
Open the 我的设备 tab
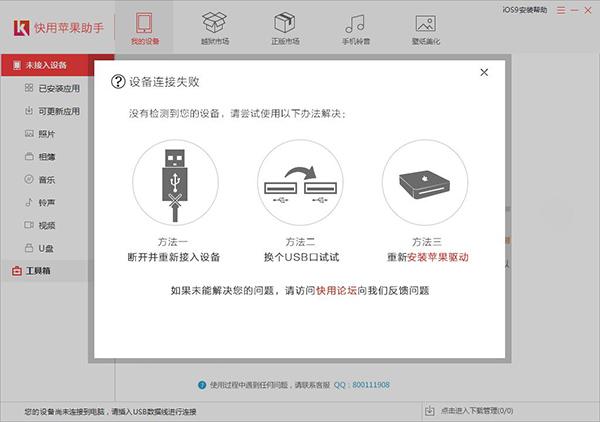pos(145,29)
